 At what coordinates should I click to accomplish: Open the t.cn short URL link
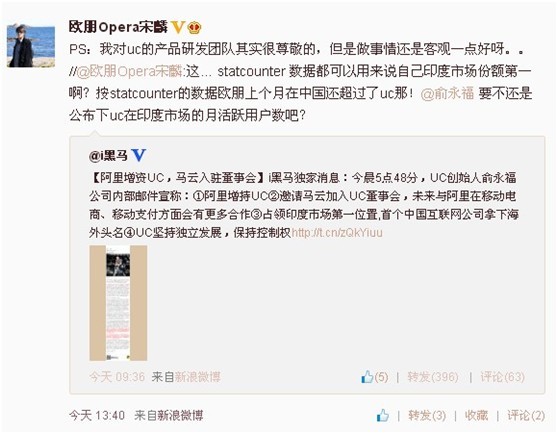tap(337, 233)
